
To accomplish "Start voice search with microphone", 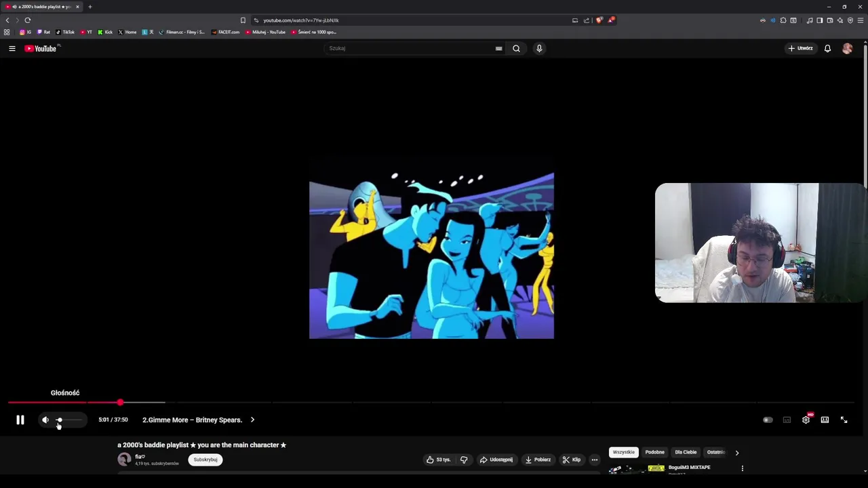I will pyautogui.click(x=539, y=48).
